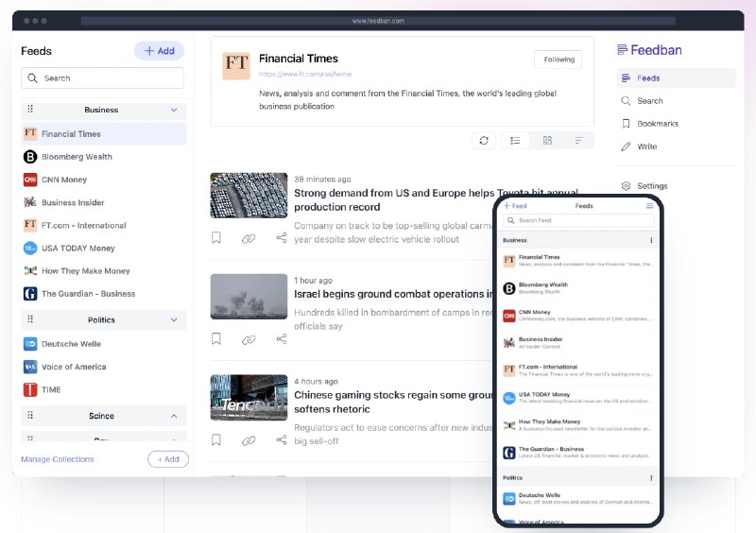Copy link of the Israel article
The image size is (756, 533).
(249, 339)
